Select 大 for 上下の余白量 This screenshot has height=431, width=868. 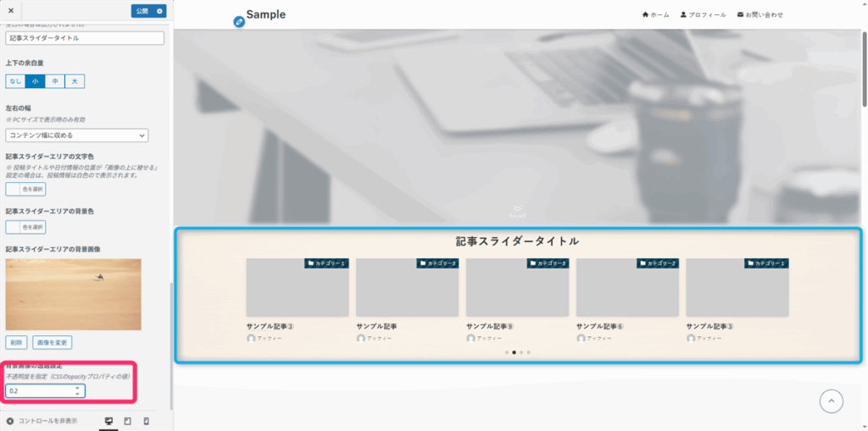(x=75, y=81)
